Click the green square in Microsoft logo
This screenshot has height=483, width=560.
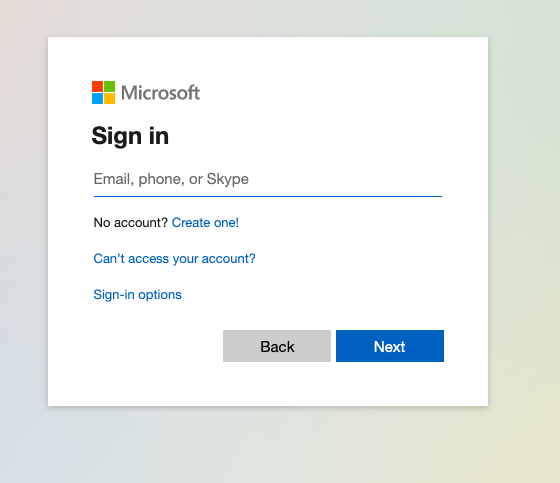[110, 86]
